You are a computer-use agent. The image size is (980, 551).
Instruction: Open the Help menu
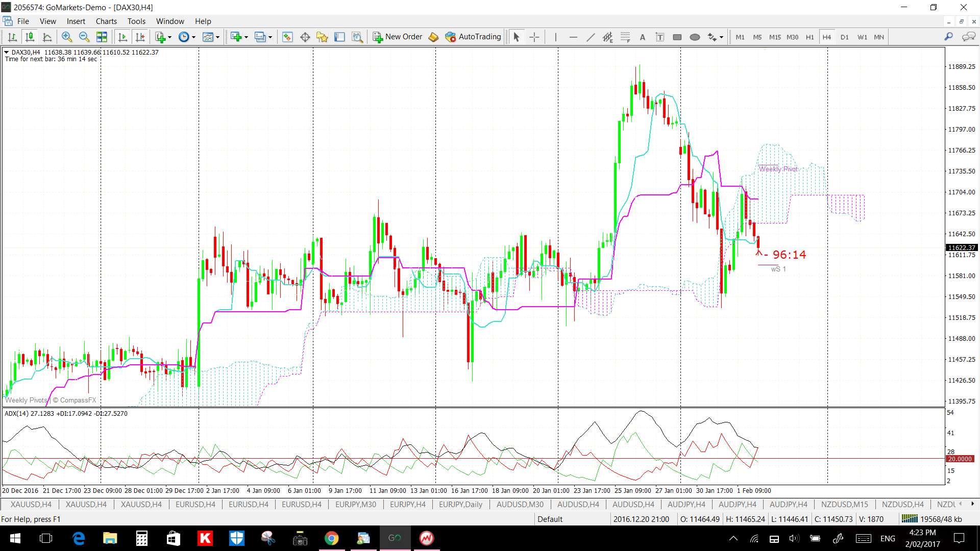tap(203, 21)
